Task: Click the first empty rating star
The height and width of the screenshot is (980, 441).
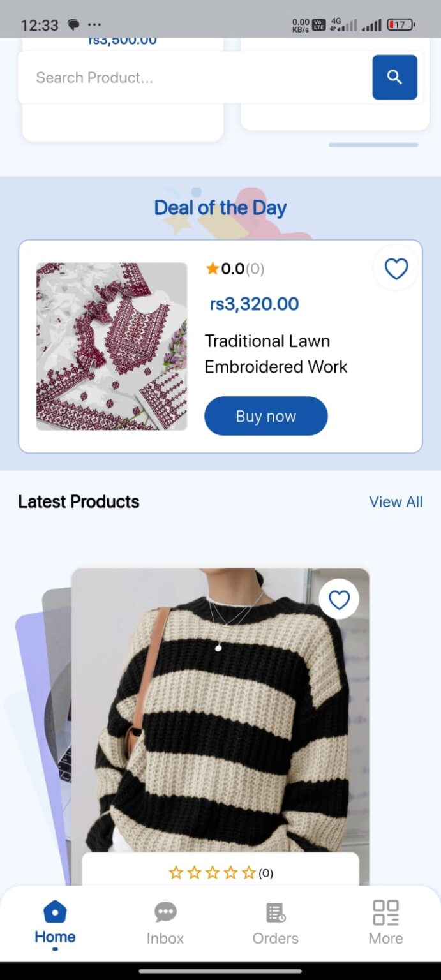Action: (x=176, y=873)
